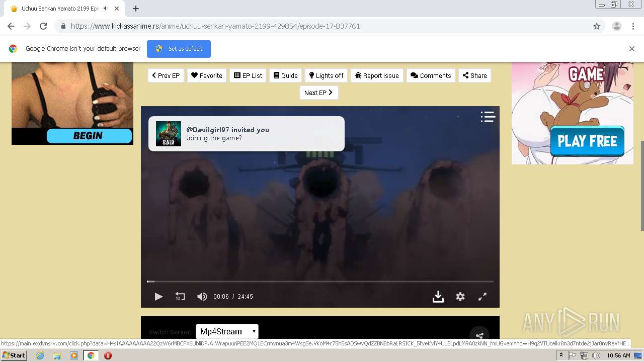Viewport: 644px width, 362px height.
Task: Open the Comments section
Action: click(431, 75)
